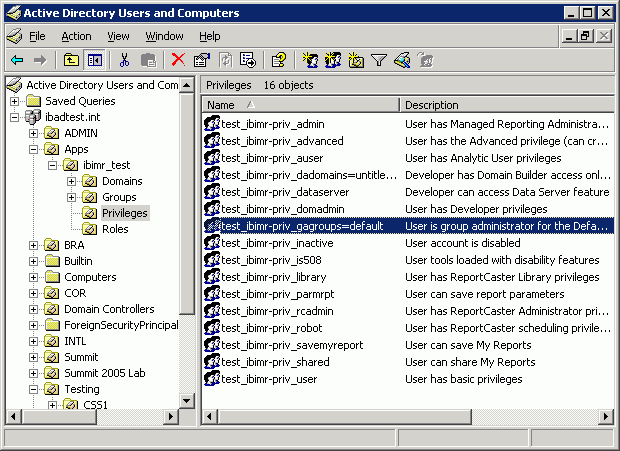
Task: Collapse the Testing organizational unit
Action: pyautogui.click(x=33, y=389)
